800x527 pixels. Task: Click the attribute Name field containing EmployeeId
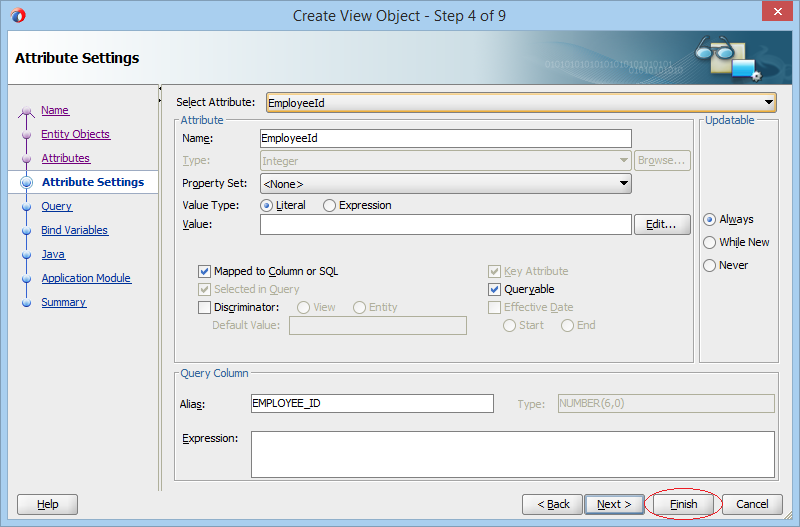click(x=445, y=138)
